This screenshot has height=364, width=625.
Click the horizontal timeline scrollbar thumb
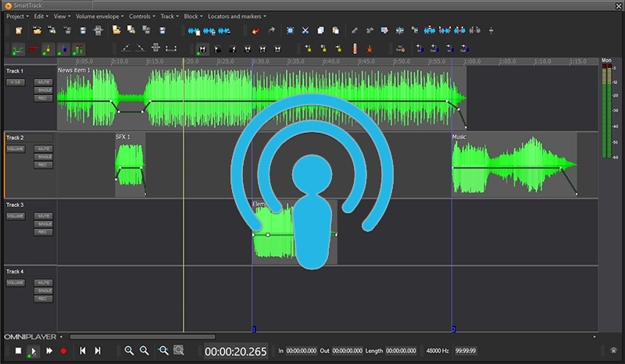click(x=143, y=337)
